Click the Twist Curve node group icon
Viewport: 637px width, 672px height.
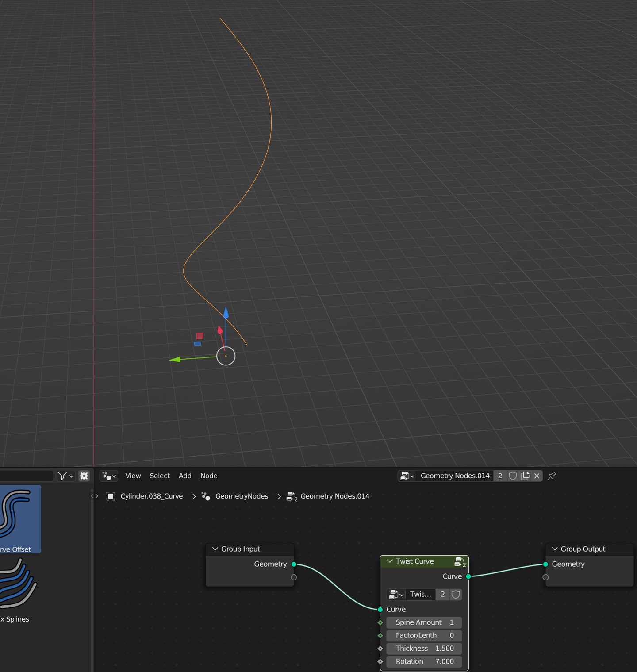[x=460, y=562]
